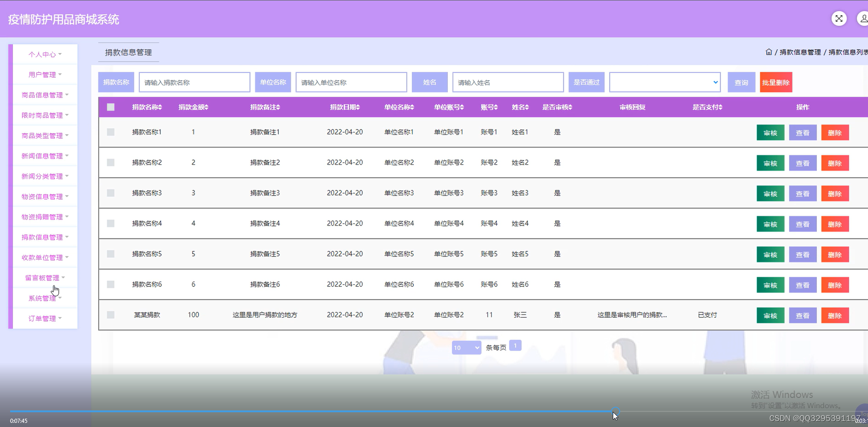Screen dimensions: 868x427
Task: Click the 查询 search button
Action: [x=741, y=82]
